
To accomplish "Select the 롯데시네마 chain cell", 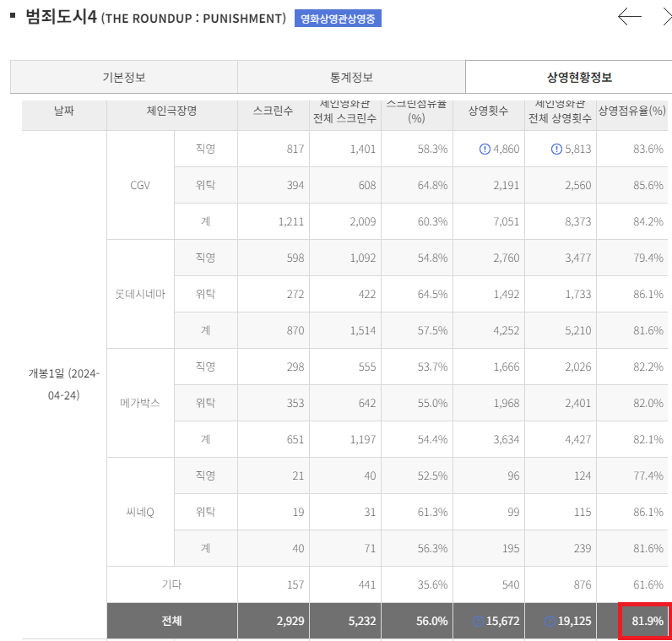I will click(x=140, y=294).
